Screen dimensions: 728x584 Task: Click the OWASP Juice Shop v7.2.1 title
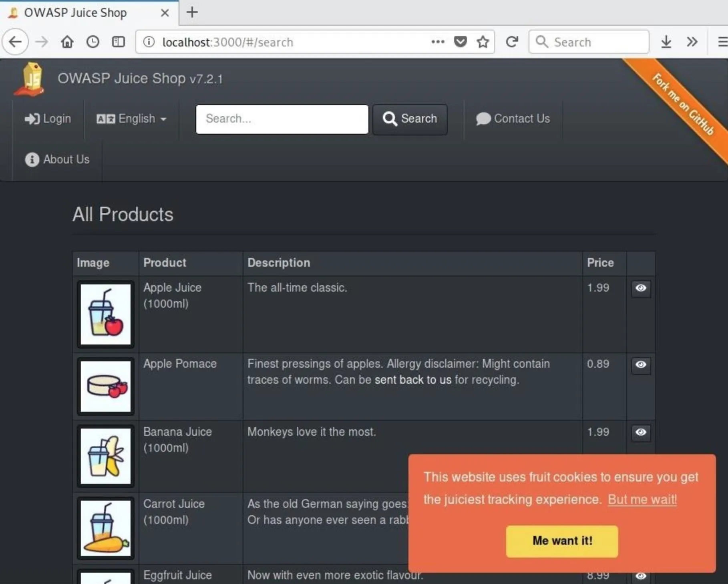coord(140,79)
